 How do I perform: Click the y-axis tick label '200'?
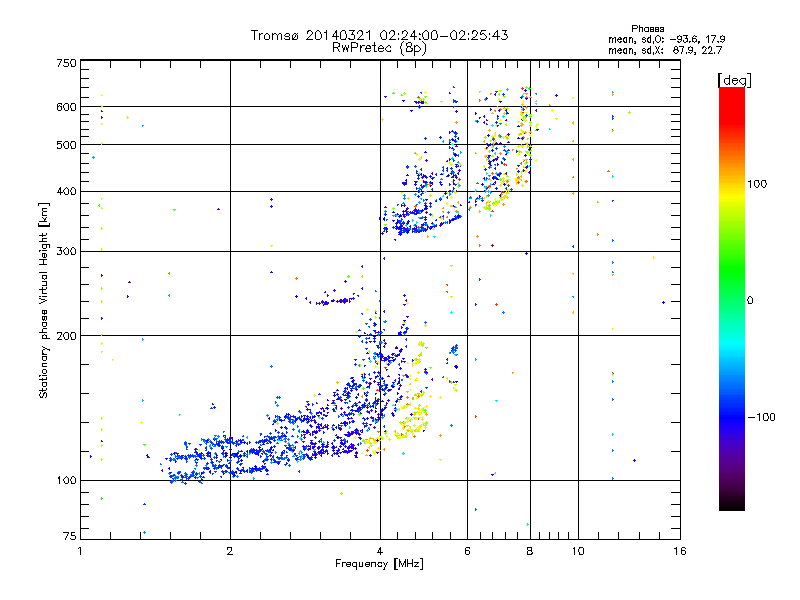[x=66, y=336]
